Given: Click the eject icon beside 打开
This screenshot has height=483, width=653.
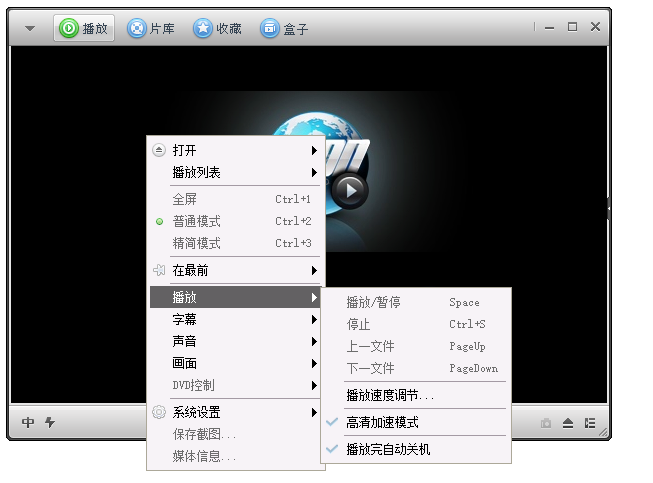Looking at the screenshot, I should pos(159,150).
